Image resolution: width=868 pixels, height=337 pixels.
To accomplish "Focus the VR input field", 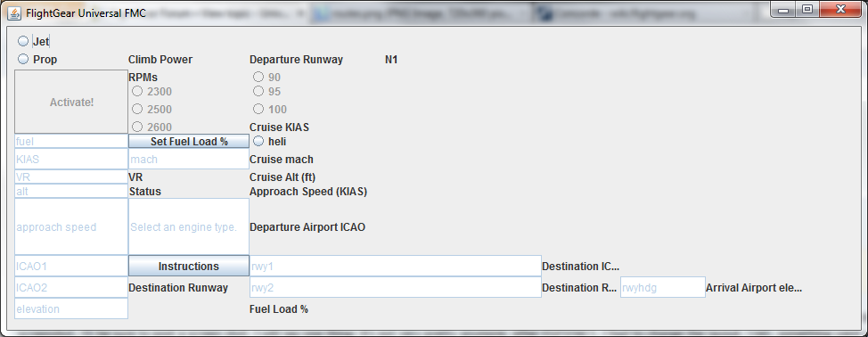I will [71, 177].
